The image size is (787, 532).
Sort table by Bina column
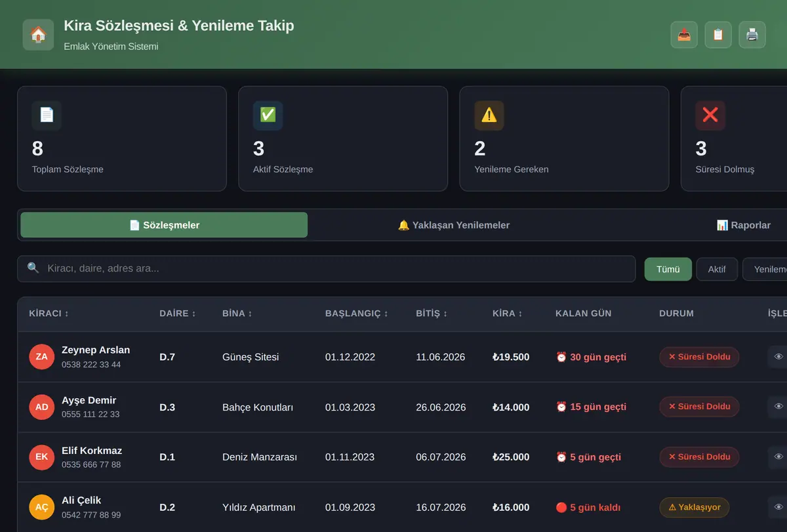click(237, 314)
